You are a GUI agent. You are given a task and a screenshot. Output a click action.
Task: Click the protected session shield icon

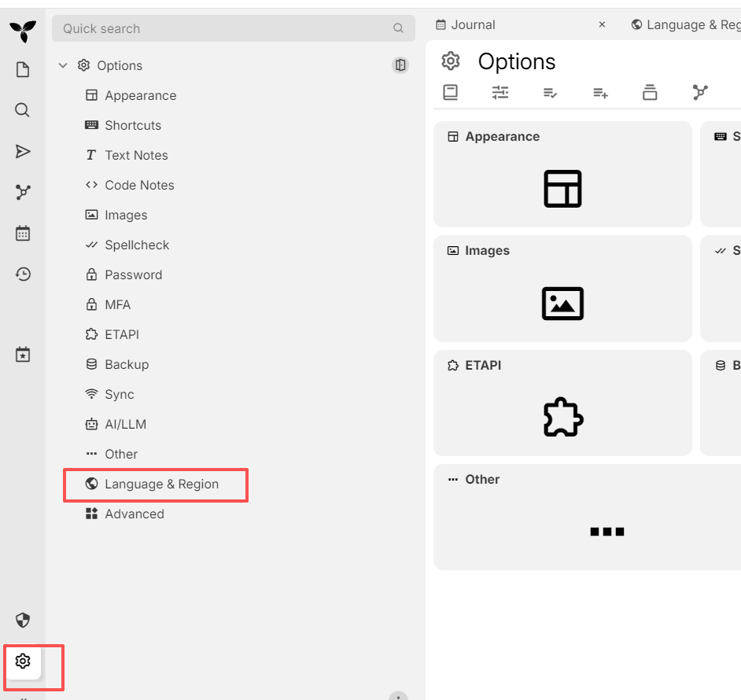[x=23, y=620]
